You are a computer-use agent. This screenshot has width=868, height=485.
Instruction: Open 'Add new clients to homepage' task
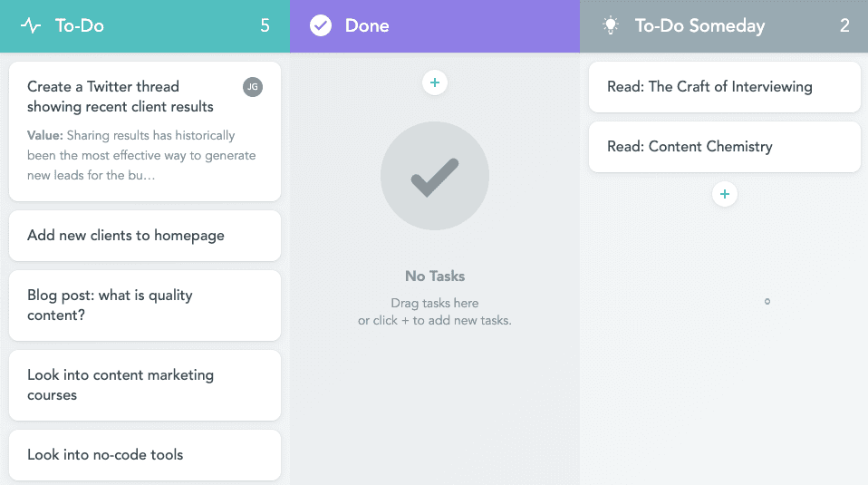[x=126, y=236]
